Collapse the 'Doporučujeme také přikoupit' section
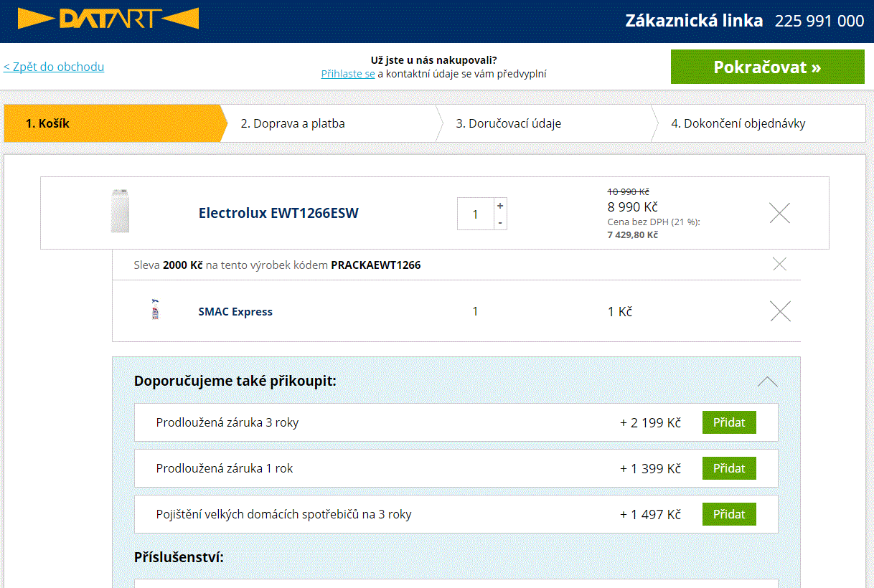 [768, 381]
